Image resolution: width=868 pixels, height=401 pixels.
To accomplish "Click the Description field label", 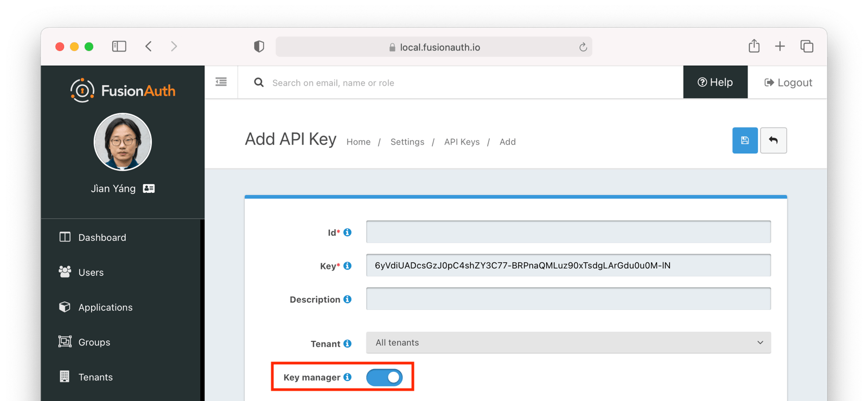I will coord(315,299).
